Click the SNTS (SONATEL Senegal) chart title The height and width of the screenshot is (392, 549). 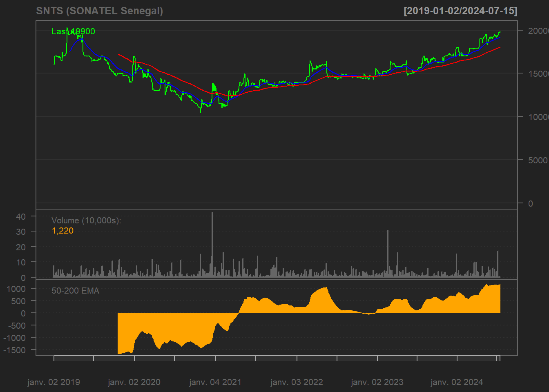pos(99,11)
